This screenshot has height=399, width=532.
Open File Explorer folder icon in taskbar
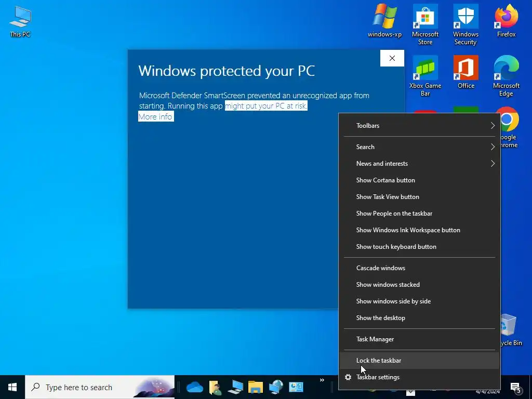256,387
